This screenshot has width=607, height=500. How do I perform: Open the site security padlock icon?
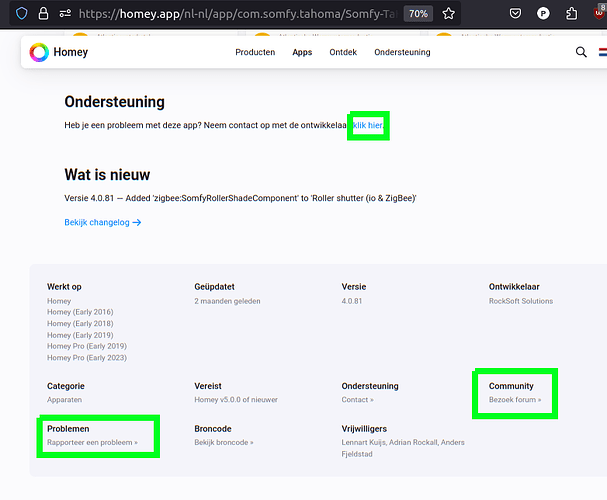(x=43, y=14)
